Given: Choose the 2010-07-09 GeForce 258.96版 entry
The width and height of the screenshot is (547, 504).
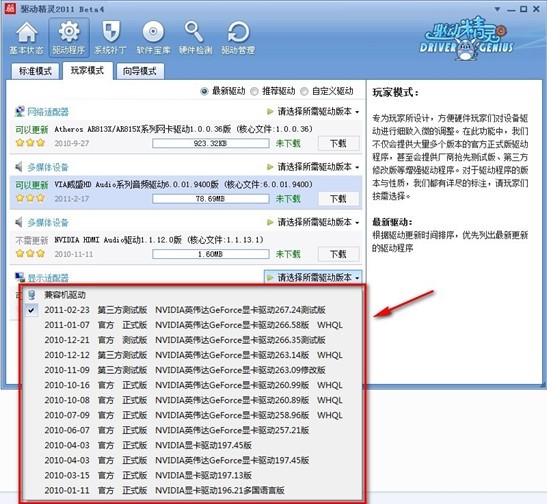Looking at the screenshot, I should [192, 415].
